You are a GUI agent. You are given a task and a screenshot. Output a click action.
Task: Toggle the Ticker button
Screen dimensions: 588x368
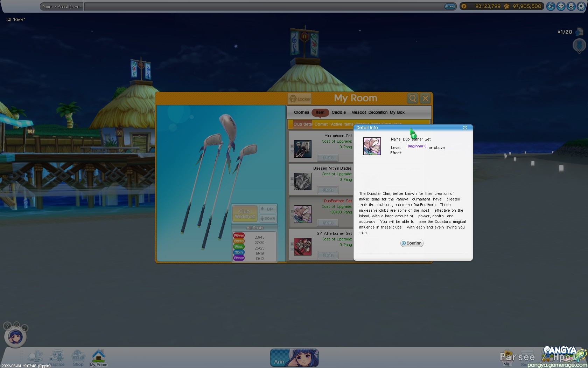pos(449,6)
